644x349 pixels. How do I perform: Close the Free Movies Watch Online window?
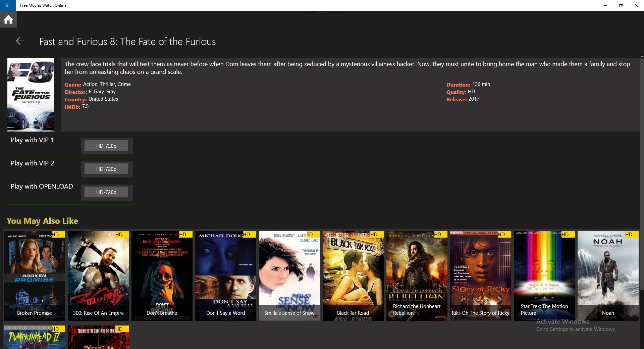tap(636, 5)
